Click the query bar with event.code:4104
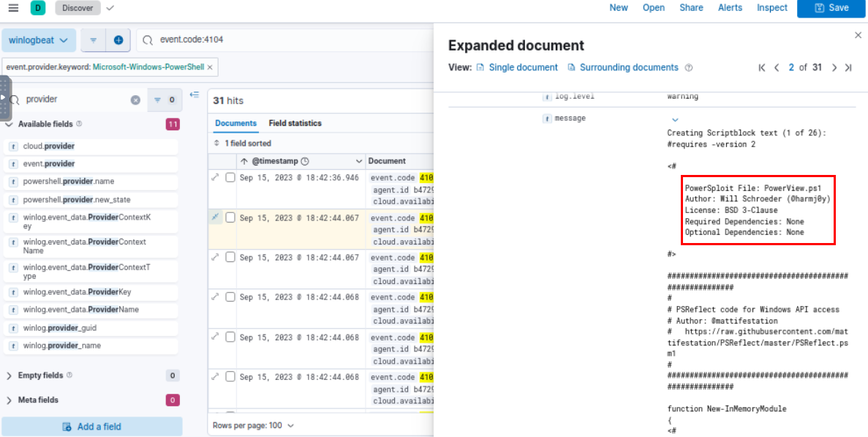 coord(285,40)
